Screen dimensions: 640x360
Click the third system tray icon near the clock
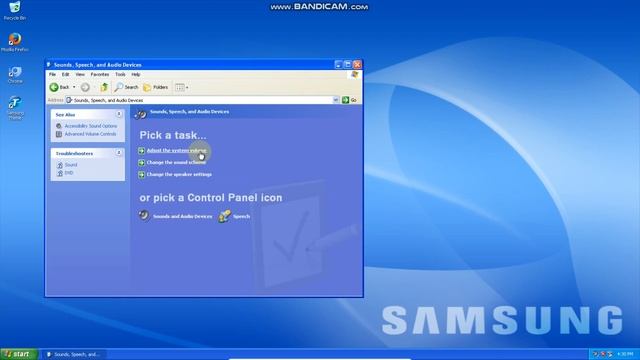point(610,354)
